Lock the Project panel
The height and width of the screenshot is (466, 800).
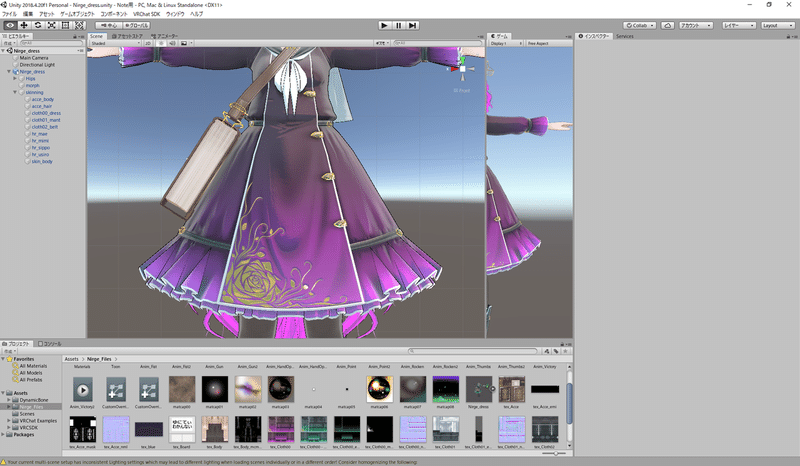(562, 344)
